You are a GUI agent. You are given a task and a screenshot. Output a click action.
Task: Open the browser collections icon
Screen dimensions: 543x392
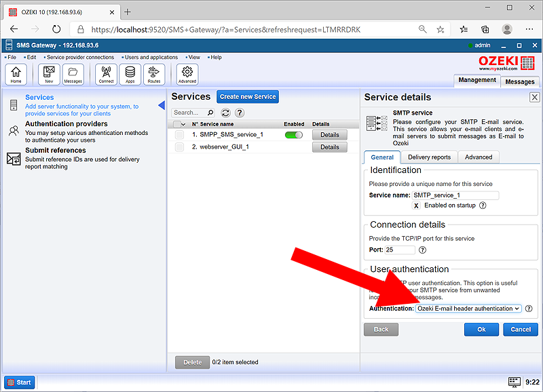tap(485, 30)
